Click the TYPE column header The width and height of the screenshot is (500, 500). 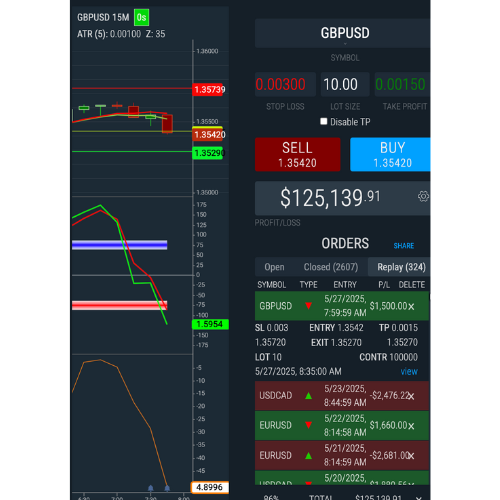point(308,285)
